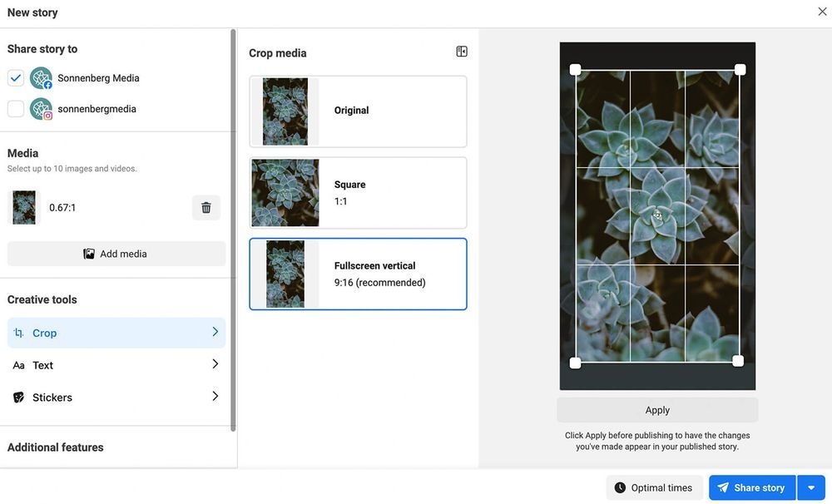Click the paper plane icon on Share story
The height and width of the screenshot is (504, 832).
click(723, 487)
